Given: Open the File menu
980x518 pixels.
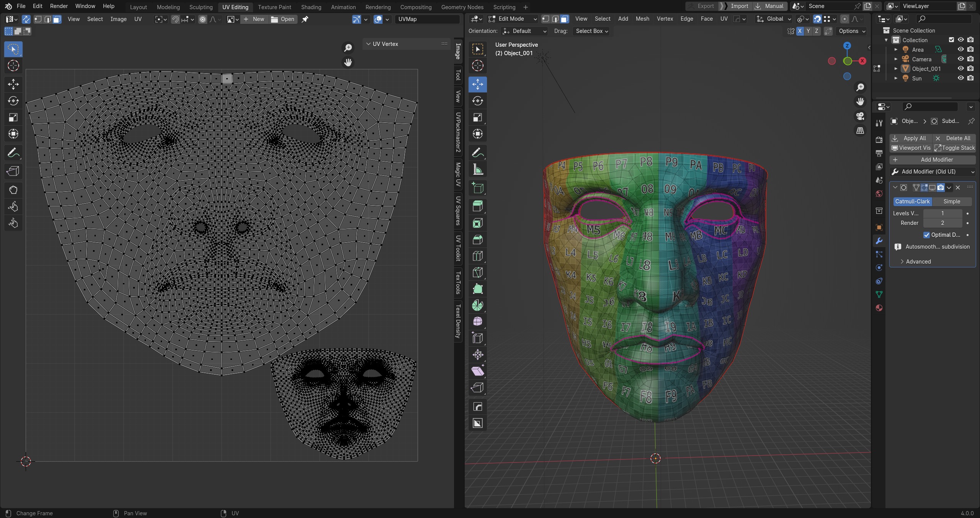Looking at the screenshot, I should tap(21, 6).
